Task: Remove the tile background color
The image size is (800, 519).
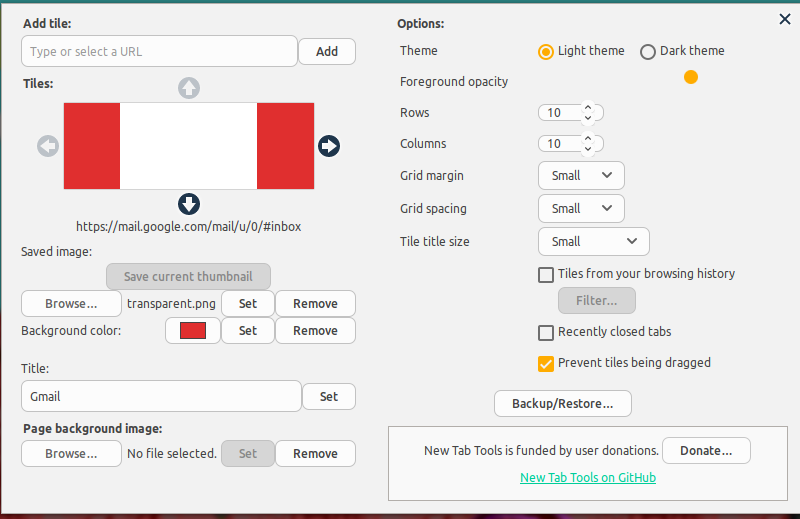Action: [x=315, y=331]
